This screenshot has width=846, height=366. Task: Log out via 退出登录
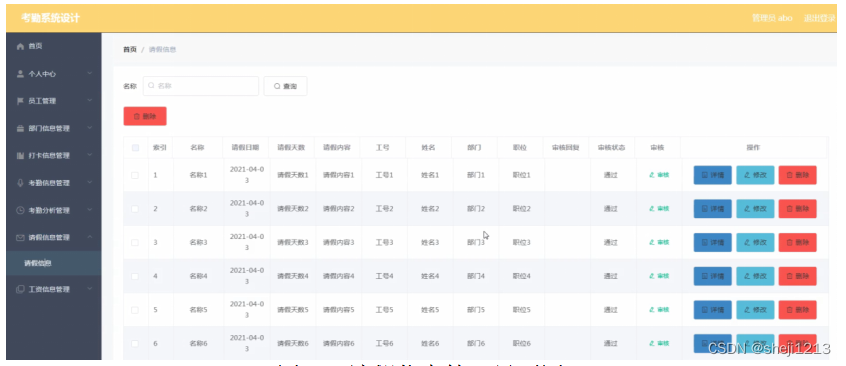[x=819, y=18]
